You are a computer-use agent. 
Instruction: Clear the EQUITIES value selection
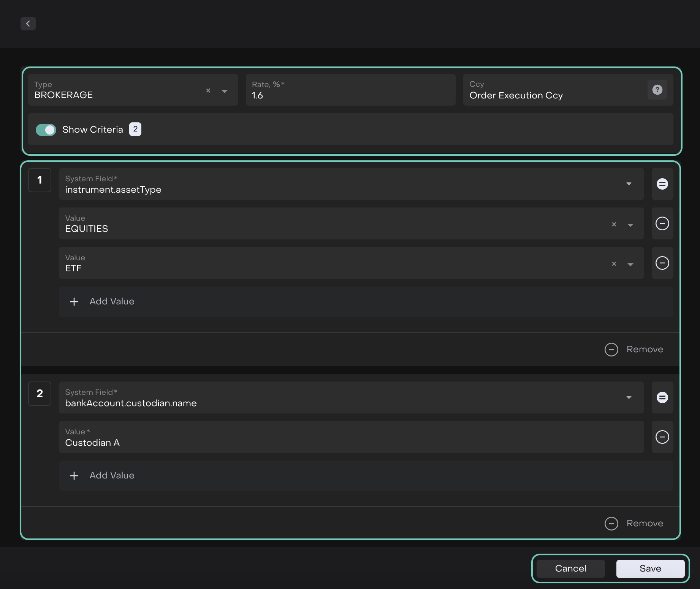(x=614, y=225)
